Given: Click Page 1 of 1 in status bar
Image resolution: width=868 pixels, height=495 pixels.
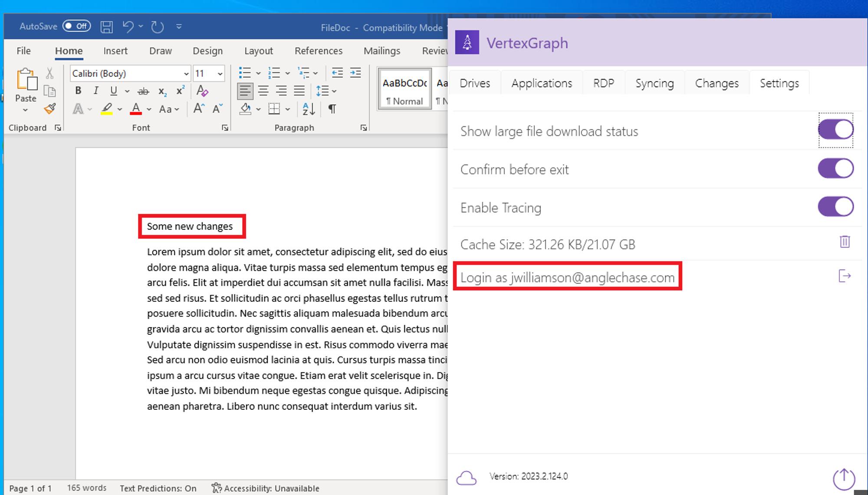Looking at the screenshot, I should (x=30, y=488).
